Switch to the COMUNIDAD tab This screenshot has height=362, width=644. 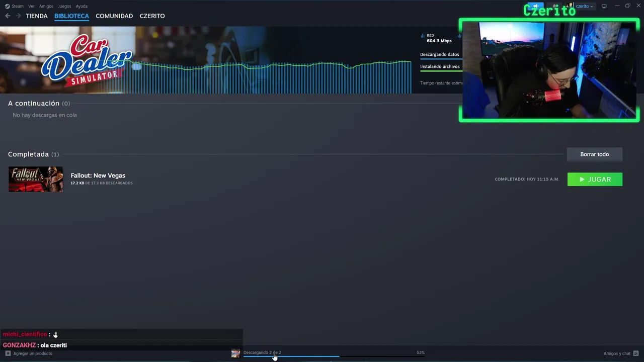(114, 16)
